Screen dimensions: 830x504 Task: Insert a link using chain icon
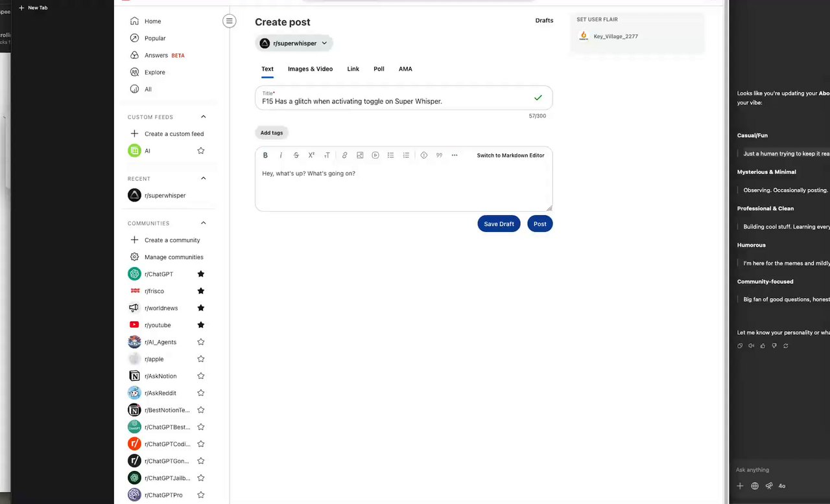[344, 155]
